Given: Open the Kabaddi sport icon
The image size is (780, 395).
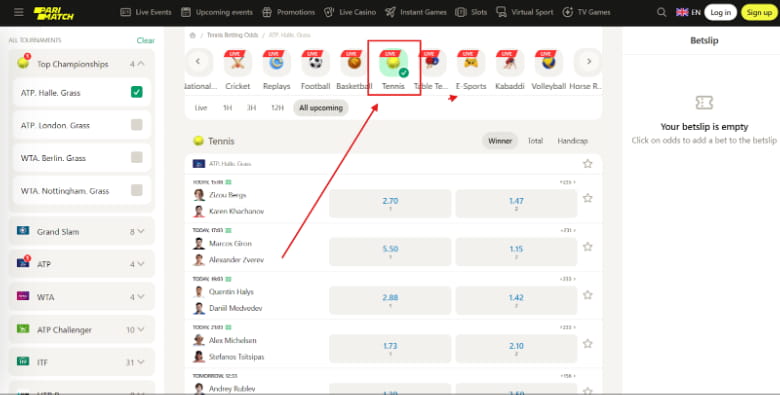Looking at the screenshot, I should pos(510,63).
